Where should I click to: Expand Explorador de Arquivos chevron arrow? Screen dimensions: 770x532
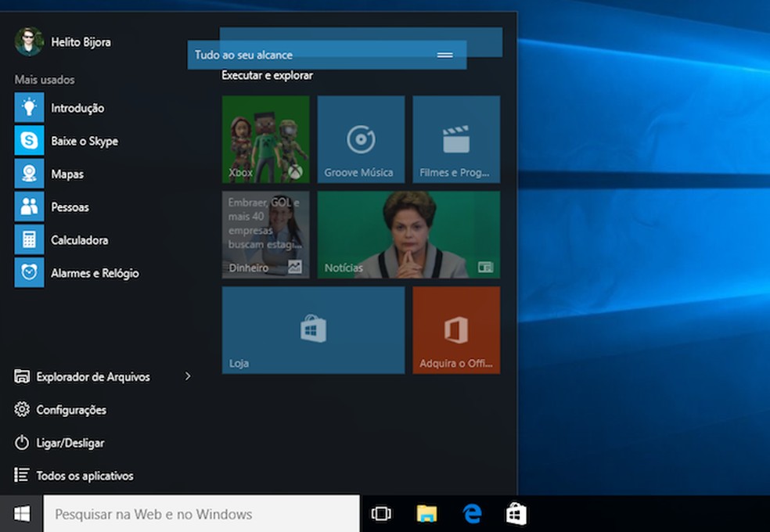(x=188, y=376)
